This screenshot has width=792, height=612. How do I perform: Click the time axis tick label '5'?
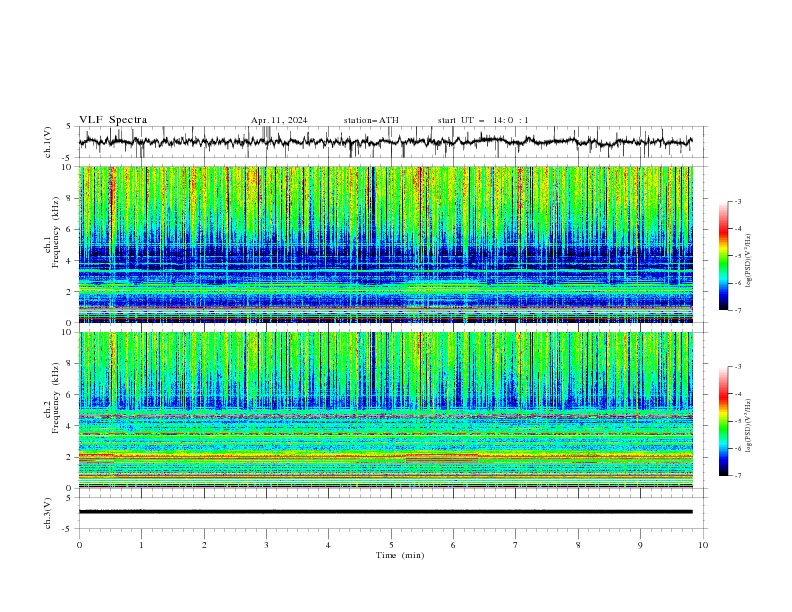391,545
